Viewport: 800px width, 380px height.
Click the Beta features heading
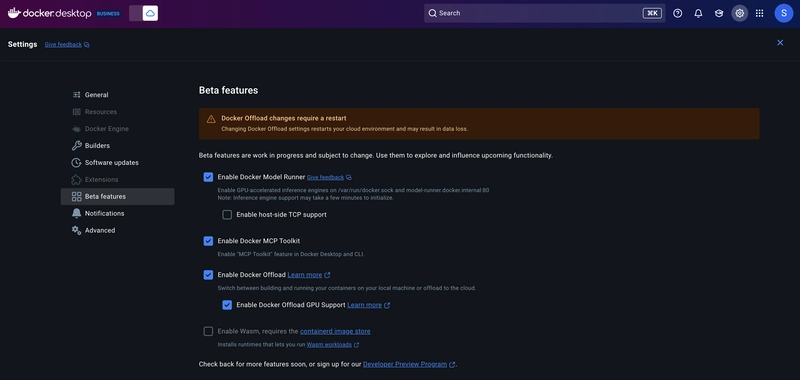228,90
